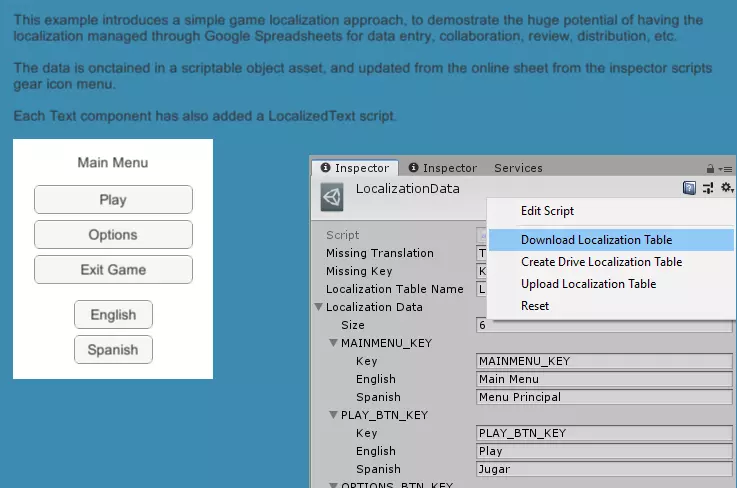Choose Reset in the context menu

[611, 306]
